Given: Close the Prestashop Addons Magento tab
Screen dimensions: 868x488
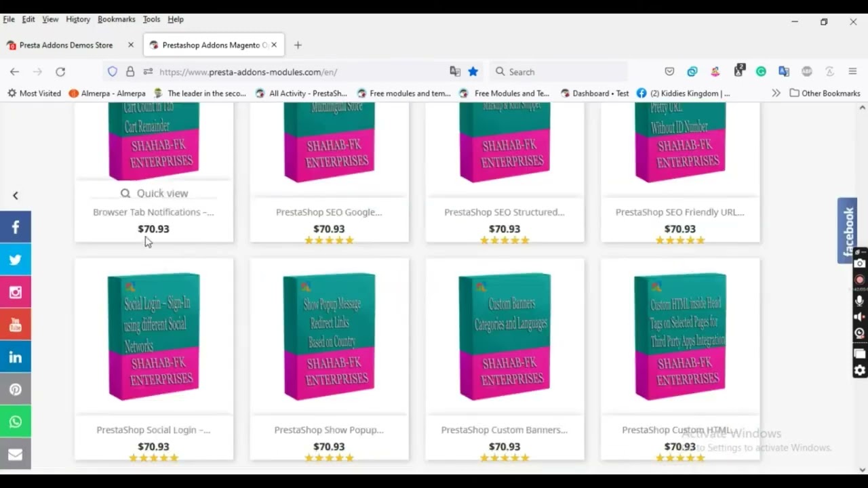Looking at the screenshot, I should [x=274, y=45].
